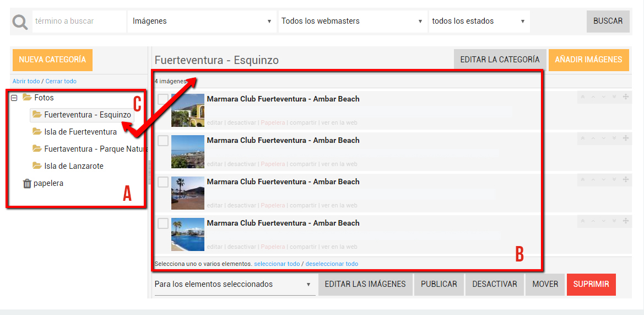644x315 pixels.
Task: Click compartir link under third image (palm and mountain)
Action: tap(303, 205)
